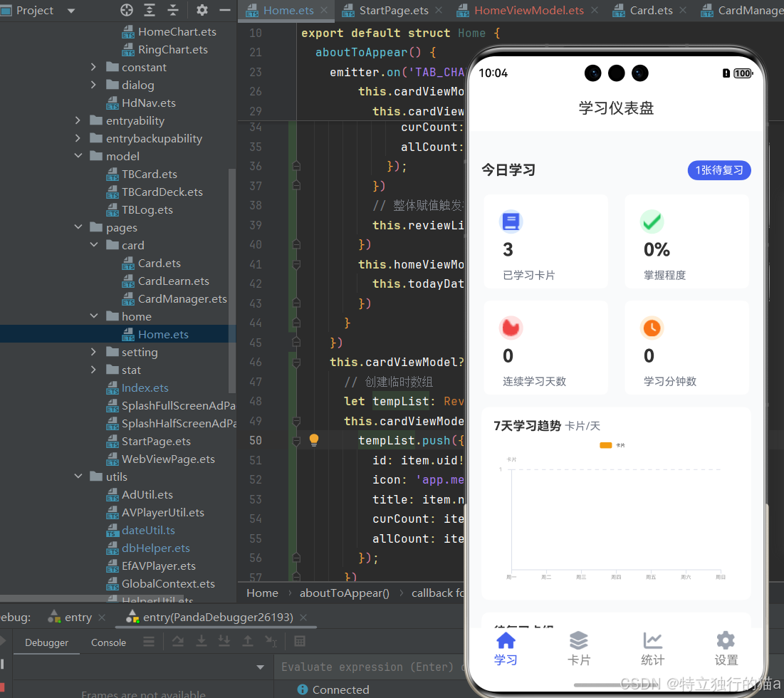Collapse the card folder
This screenshot has width=784, height=698.
(93, 245)
